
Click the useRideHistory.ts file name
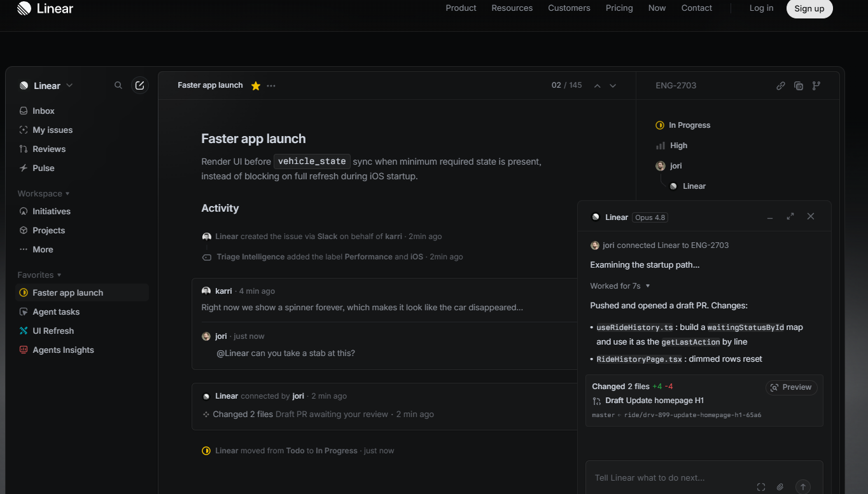(634, 327)
